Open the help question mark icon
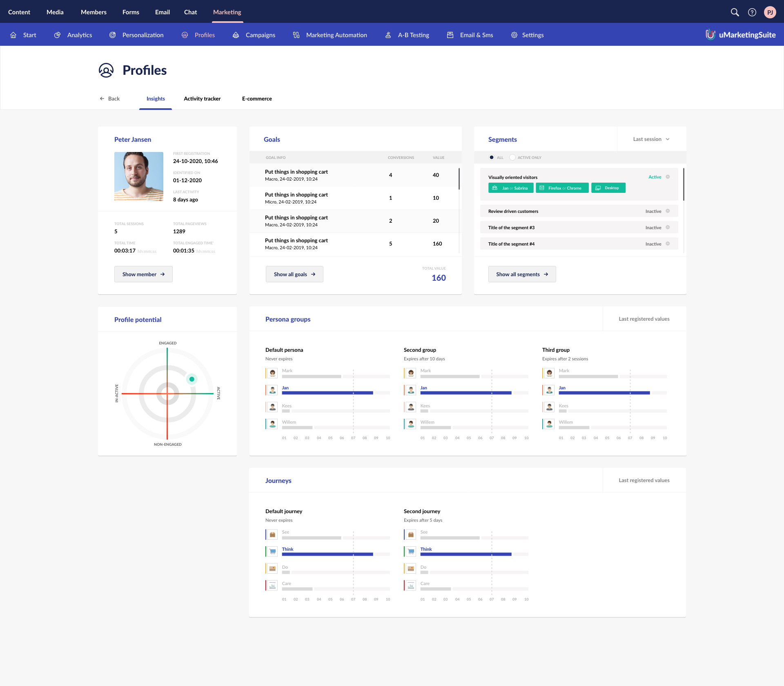The image size is (784, 686). tap(752, 12)
